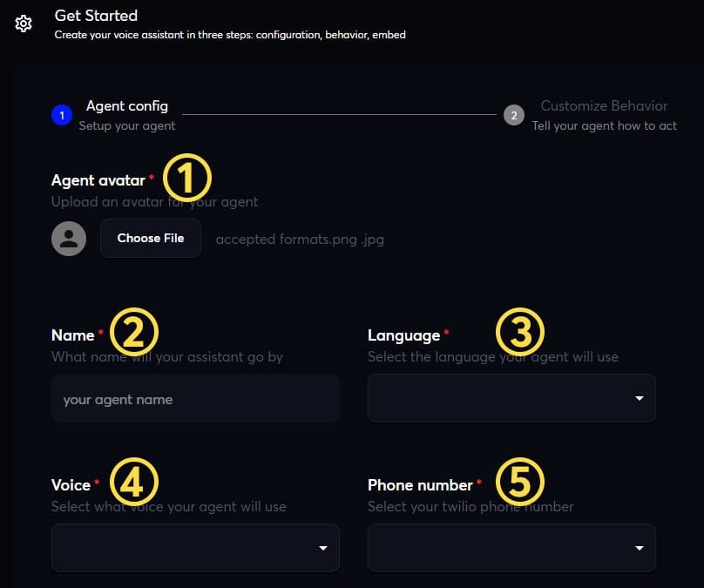Click the Language dropdown chevron arrow
Viewport: 704px width, 588px height.
[x=641, y=397]
